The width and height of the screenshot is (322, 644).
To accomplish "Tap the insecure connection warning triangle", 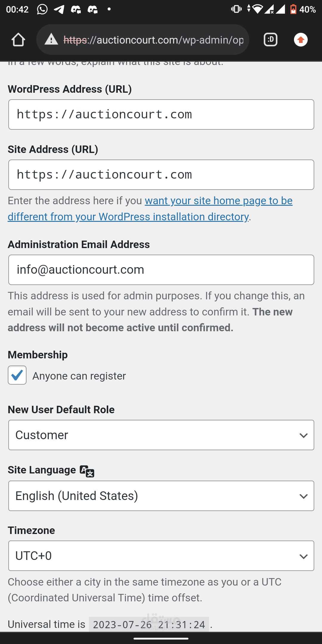I will click(x=51, y=39).
